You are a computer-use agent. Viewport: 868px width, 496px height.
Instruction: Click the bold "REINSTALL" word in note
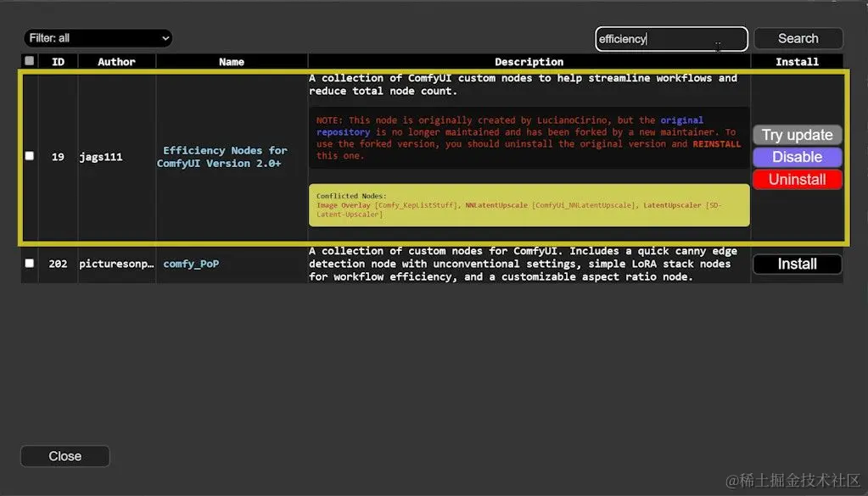716,144
